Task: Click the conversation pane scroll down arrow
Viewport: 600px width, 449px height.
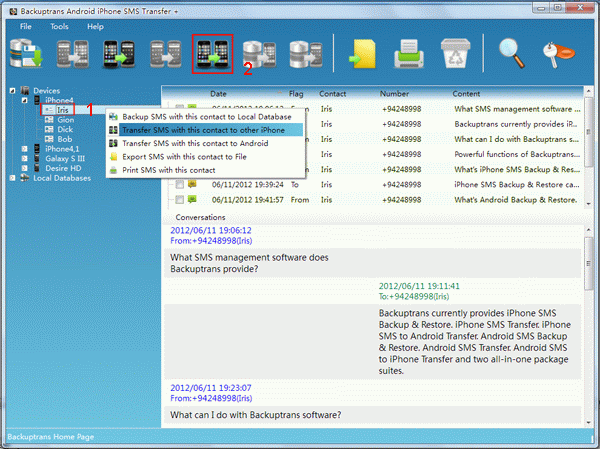Action: 589,423
